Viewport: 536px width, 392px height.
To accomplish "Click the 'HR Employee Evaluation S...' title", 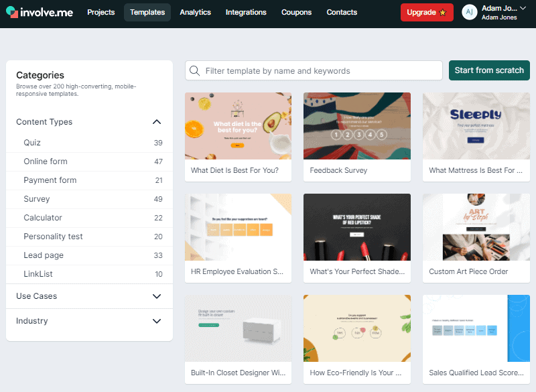I will (237, 271).
